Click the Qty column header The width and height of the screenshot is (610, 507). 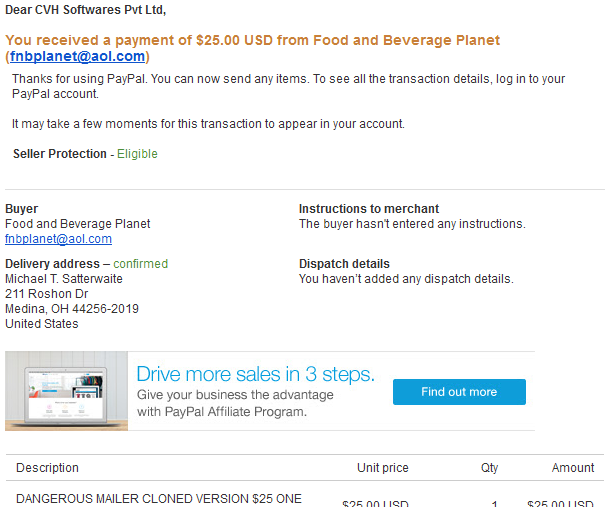click(x=489, y=468)
